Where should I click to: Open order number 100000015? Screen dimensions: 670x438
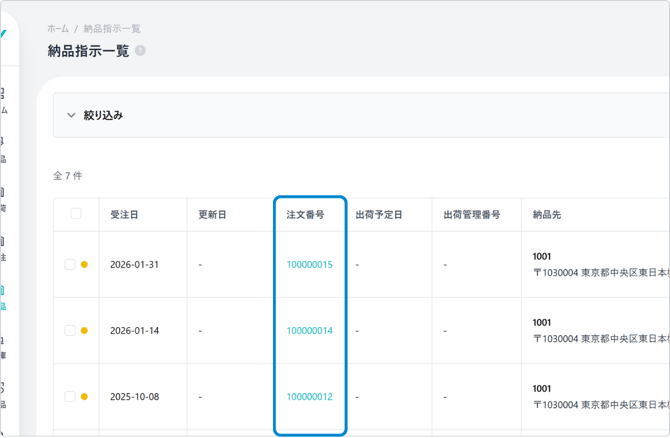(309, 265)
